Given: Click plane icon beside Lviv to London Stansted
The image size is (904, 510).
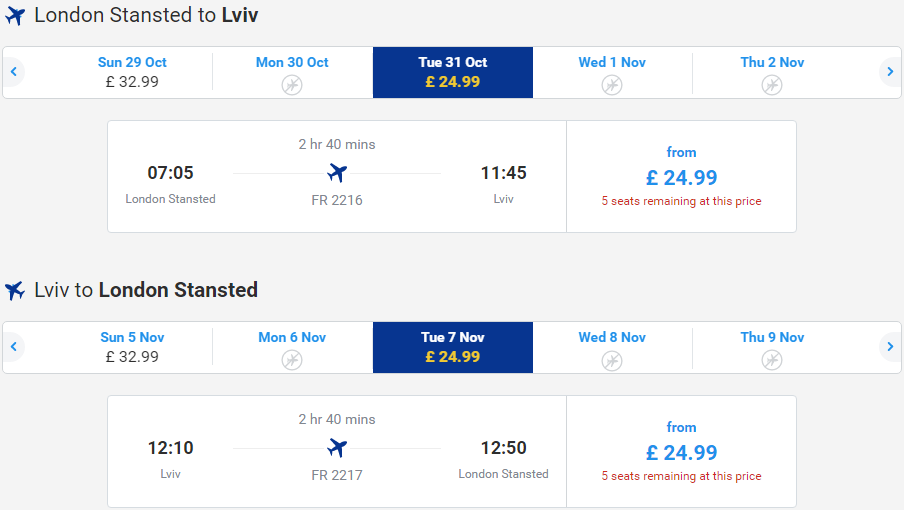Looking at the screenshot, I should pos(15,290).
